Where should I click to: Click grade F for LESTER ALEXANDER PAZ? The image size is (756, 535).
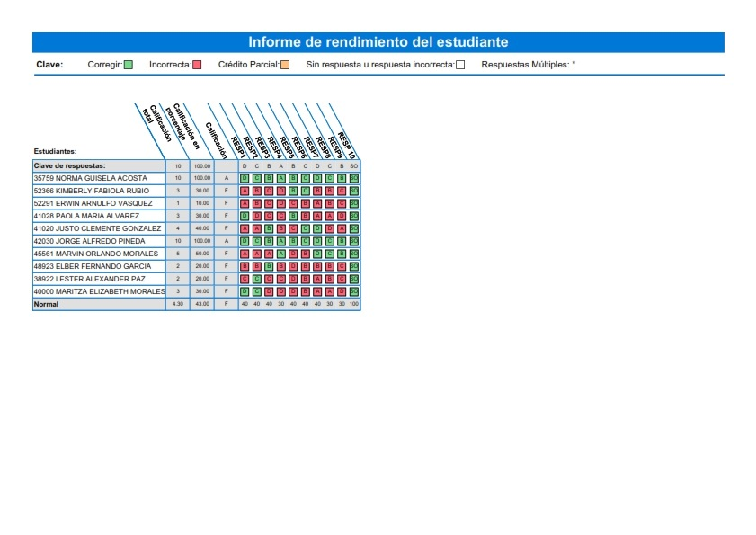227,279
